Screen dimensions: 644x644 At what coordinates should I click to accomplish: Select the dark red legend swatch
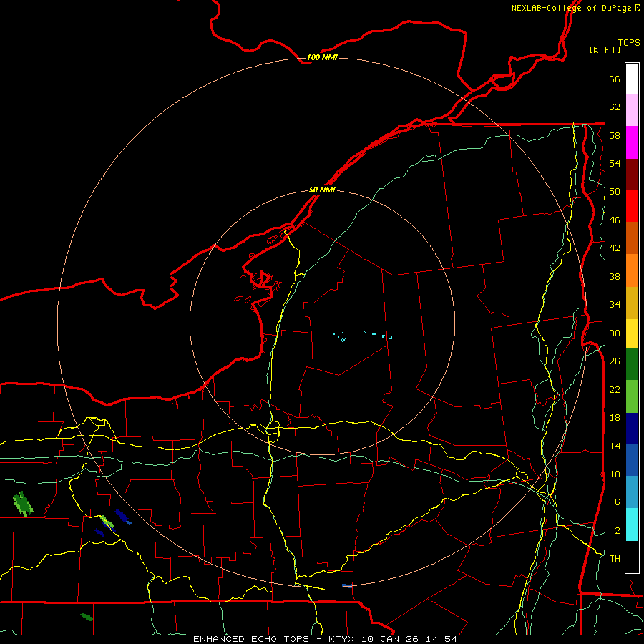pyautogui.click(x=632, y=174)
